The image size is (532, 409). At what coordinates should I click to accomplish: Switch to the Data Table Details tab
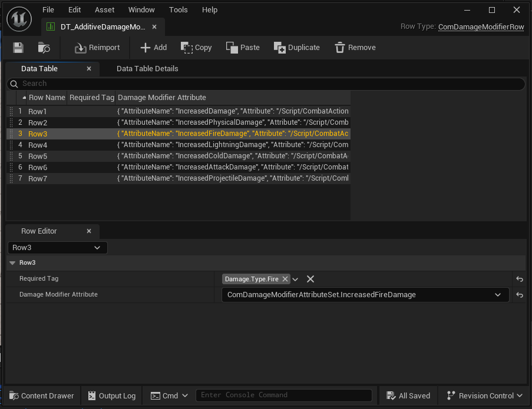pyautogui.click(x=147, y=69)
